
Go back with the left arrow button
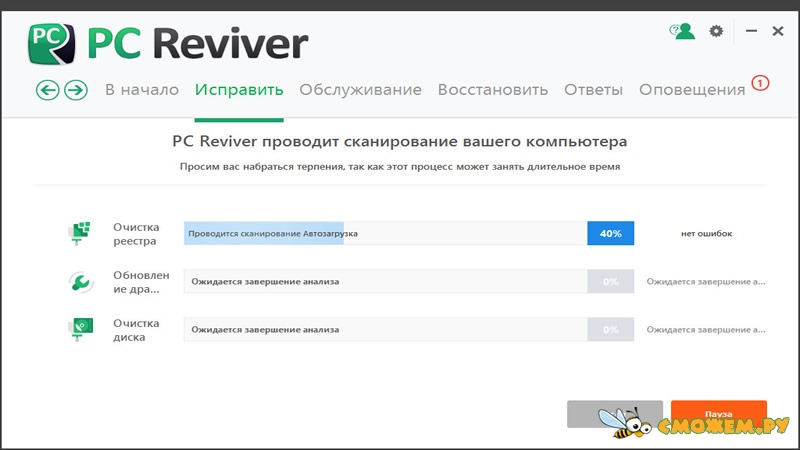(x=47, y=90)
